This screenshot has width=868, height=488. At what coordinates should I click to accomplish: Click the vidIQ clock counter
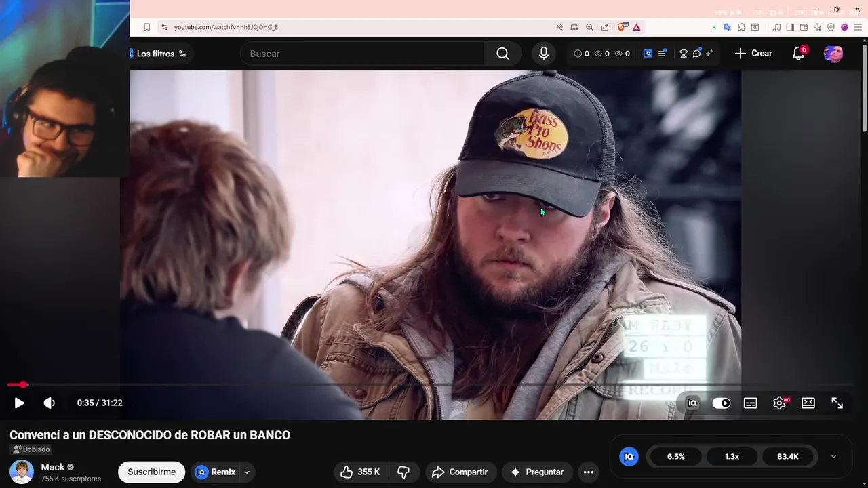tap(581, 54)
